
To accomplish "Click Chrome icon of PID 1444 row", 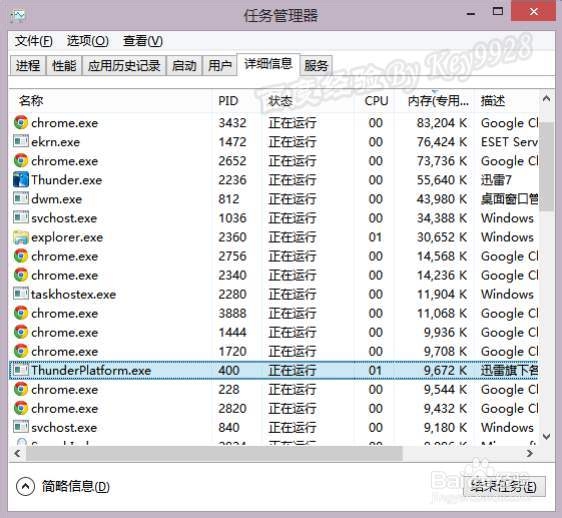I will 21,332.
